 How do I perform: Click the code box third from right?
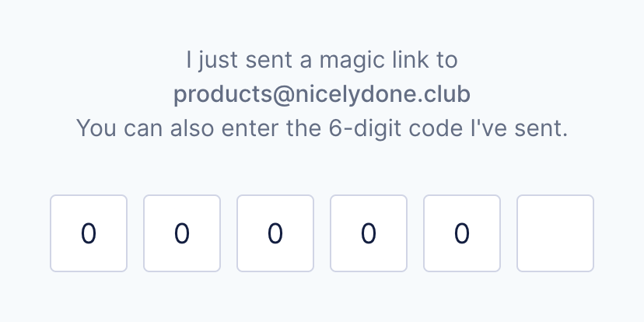(369, 233)
